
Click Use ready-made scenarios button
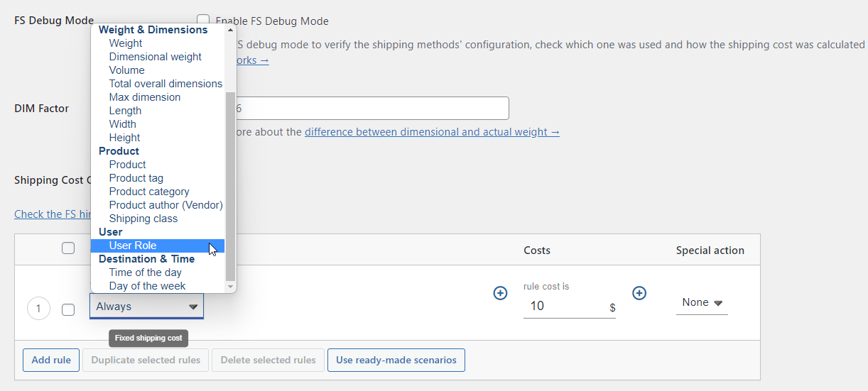coord(396,360)
